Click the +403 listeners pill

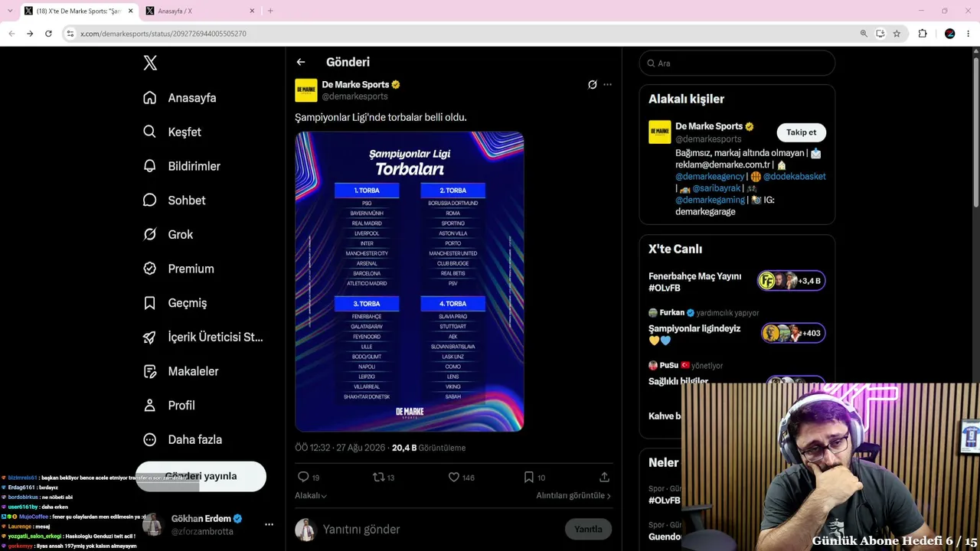(x=793, y=333)
